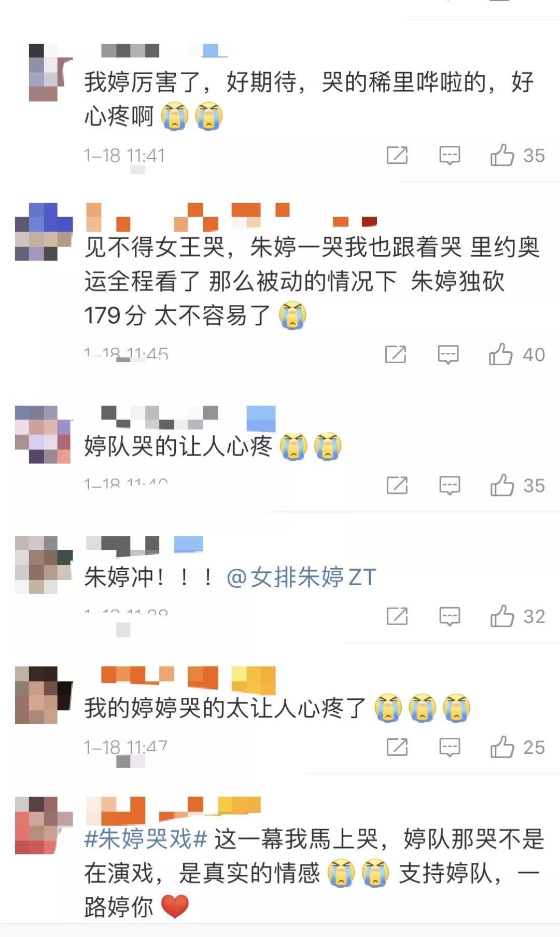Open the @女排朱婷ZT mention link
560x937 pixels.
point(301,577)
